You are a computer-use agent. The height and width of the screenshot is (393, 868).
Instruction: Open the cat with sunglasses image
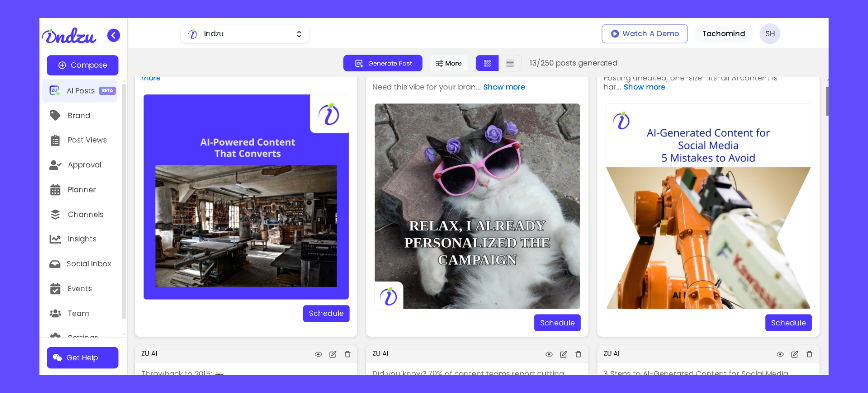point(477,206)
